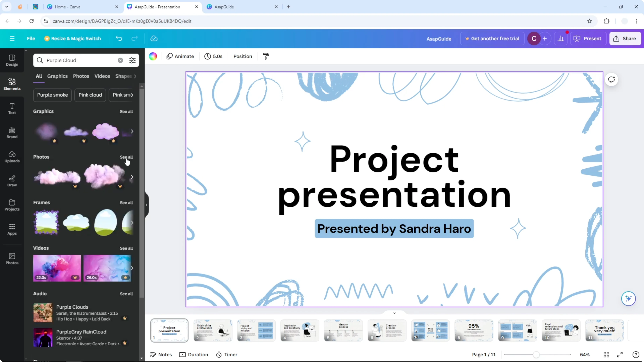Show more Graphics results arrow
644x362 pixels.
132,131
